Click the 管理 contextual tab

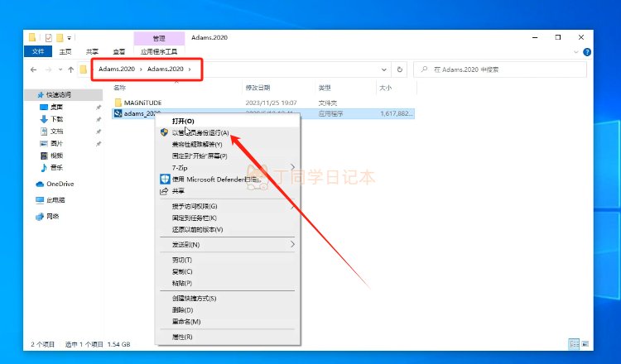159,38
